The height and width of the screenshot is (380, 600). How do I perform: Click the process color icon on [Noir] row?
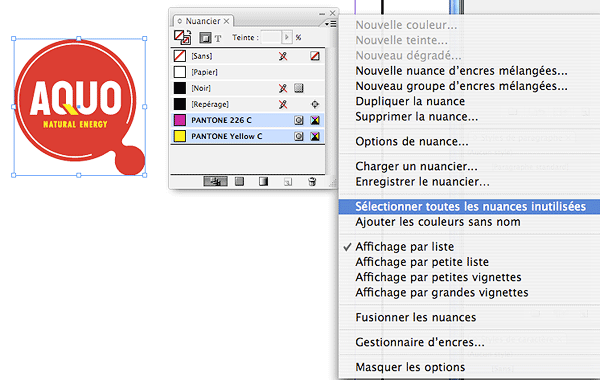(x=298, y=88)
